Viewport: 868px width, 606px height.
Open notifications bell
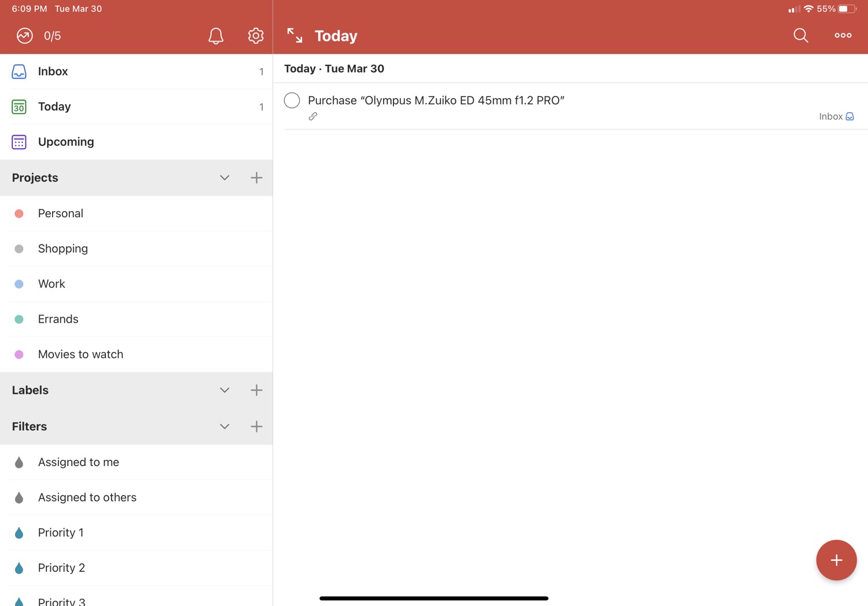pos(216,36)
